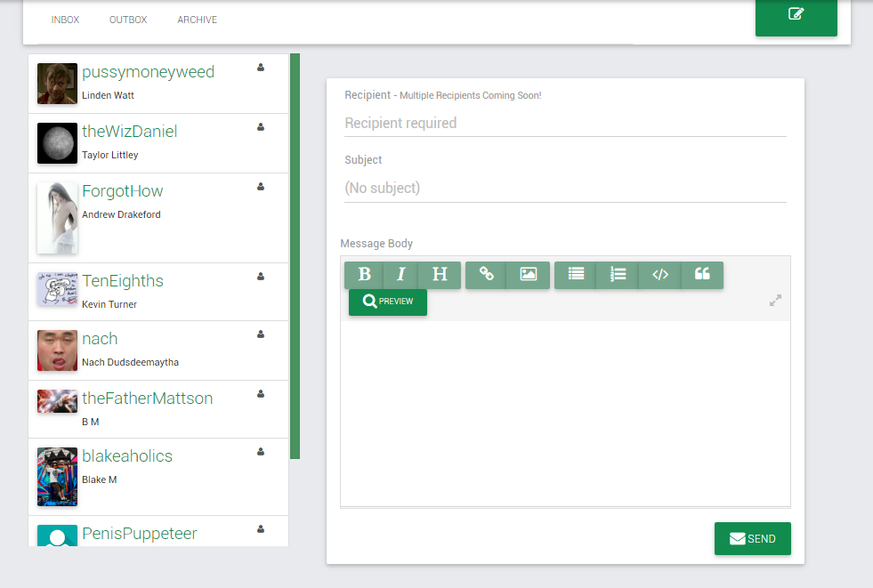Open theFatherMattson username link
The image size is (873, 588).
pyautogui.click(x=148, y=399)
